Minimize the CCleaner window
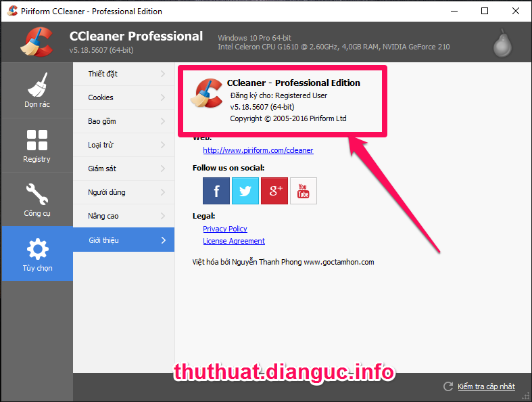 [454, 11]
